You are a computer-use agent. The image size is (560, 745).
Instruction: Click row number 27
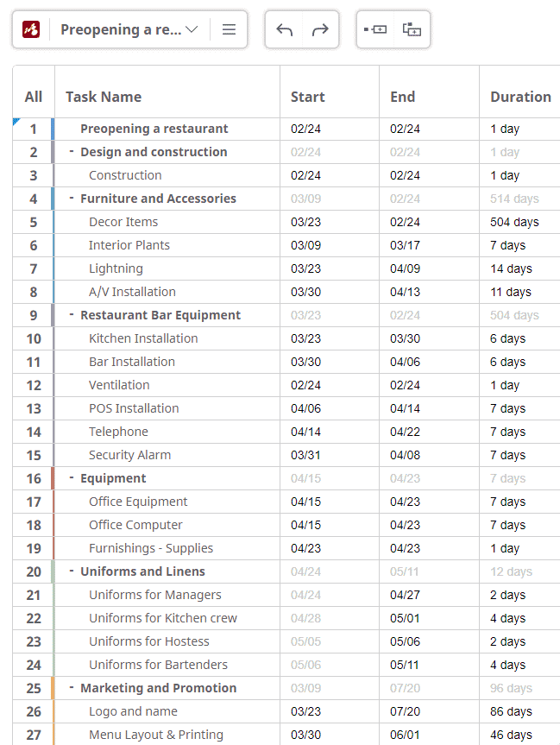[34, 735]
